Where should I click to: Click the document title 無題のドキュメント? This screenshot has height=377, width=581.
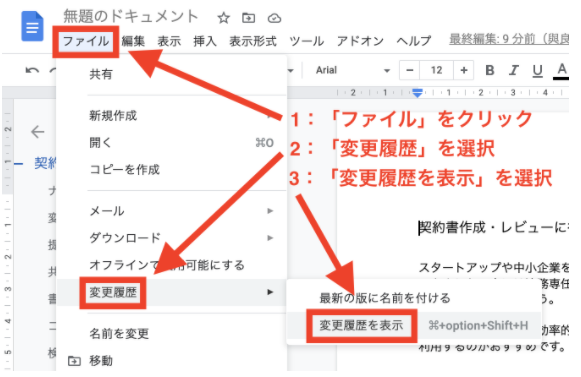click(x=131, y=17)
